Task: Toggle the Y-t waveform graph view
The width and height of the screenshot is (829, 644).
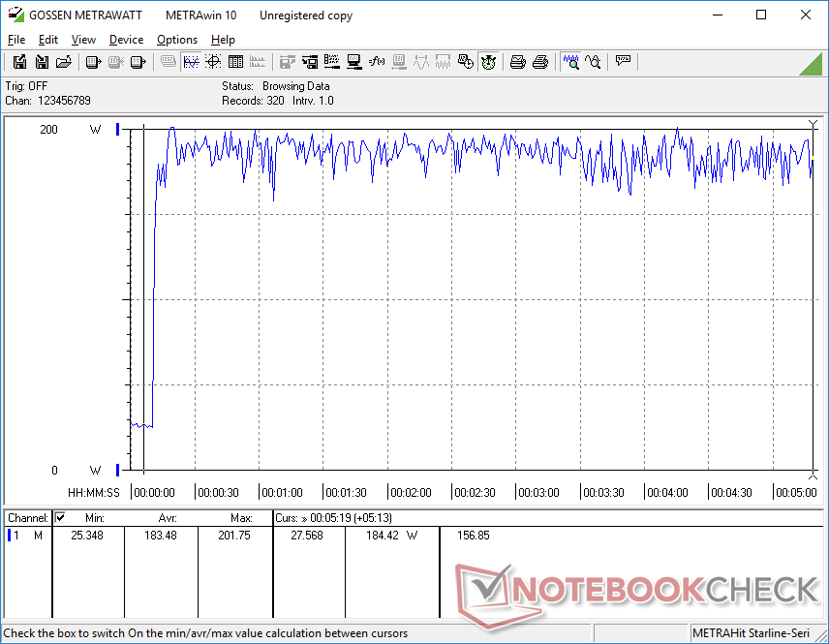Action: coord(191,62)
